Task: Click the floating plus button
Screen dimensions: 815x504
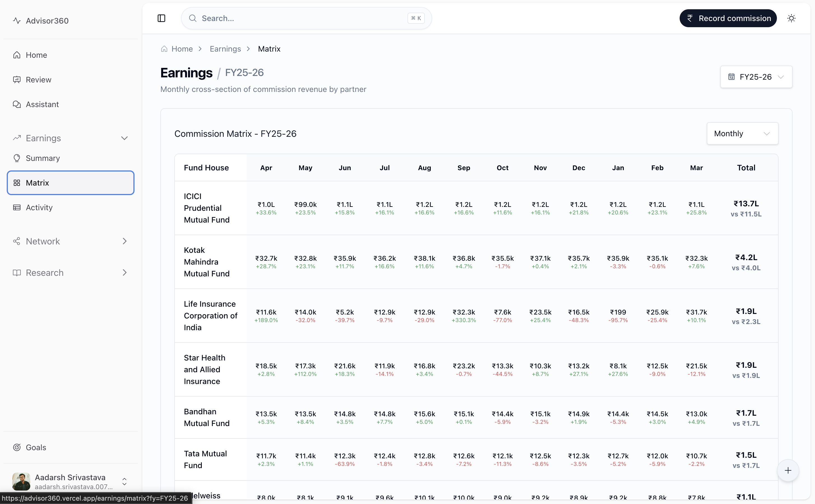Action: point(788,470)
